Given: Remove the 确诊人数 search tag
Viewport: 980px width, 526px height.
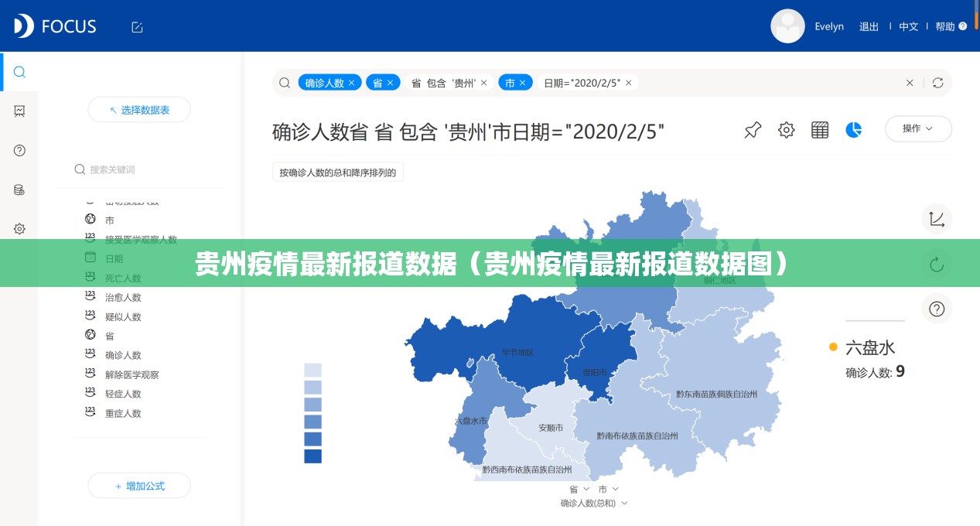Looking at the screenshot, I should tap(352, 83).
